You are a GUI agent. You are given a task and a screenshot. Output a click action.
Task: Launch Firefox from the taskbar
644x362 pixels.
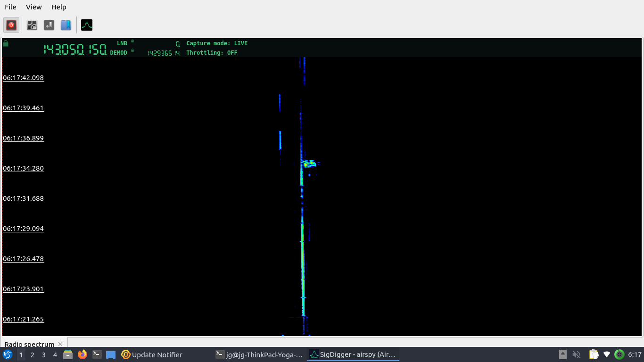[x=83, y=354]
